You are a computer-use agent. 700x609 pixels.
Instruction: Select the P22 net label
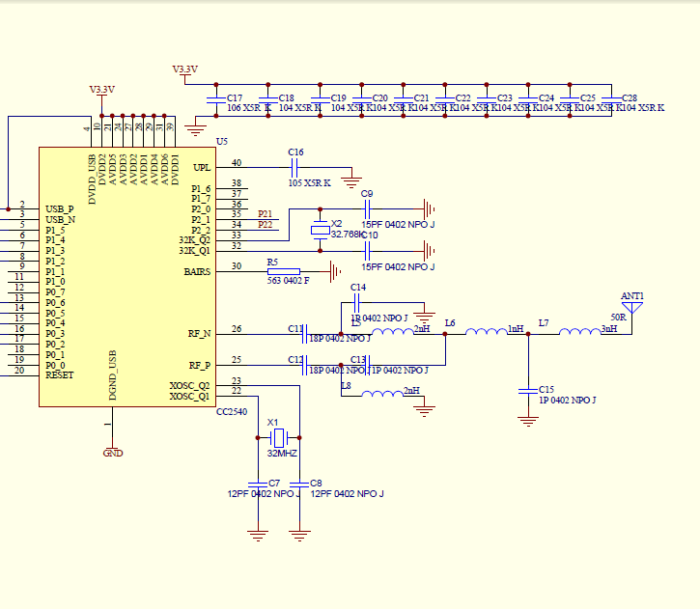265,225
